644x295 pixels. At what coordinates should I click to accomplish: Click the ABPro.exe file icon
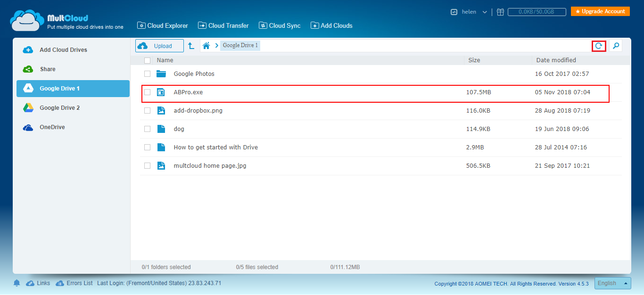tap(161, 92)
